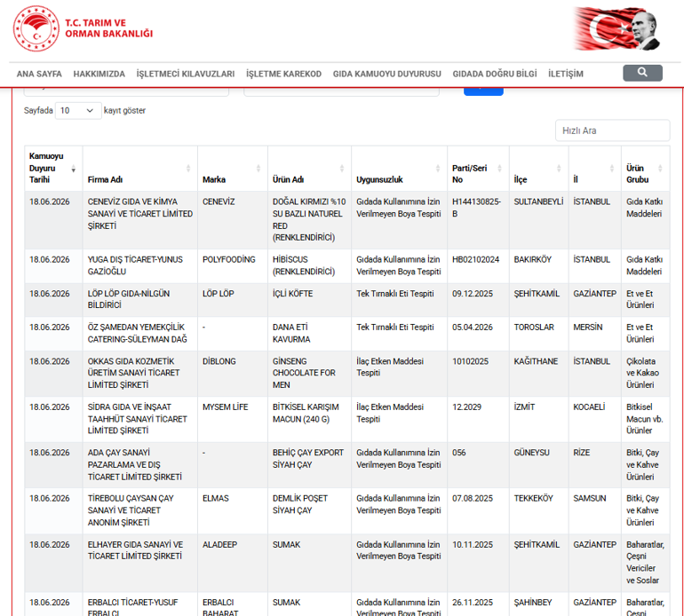Screen dimensions: 684x616
Task: Select LÖP LÖP GIDA-NİLGÜN BİLDİRİCİ cell
Action: point(140,299)
